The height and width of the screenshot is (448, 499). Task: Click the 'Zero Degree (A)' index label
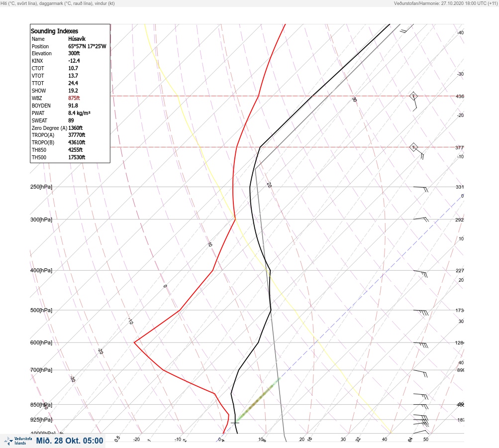click(49, 128)
